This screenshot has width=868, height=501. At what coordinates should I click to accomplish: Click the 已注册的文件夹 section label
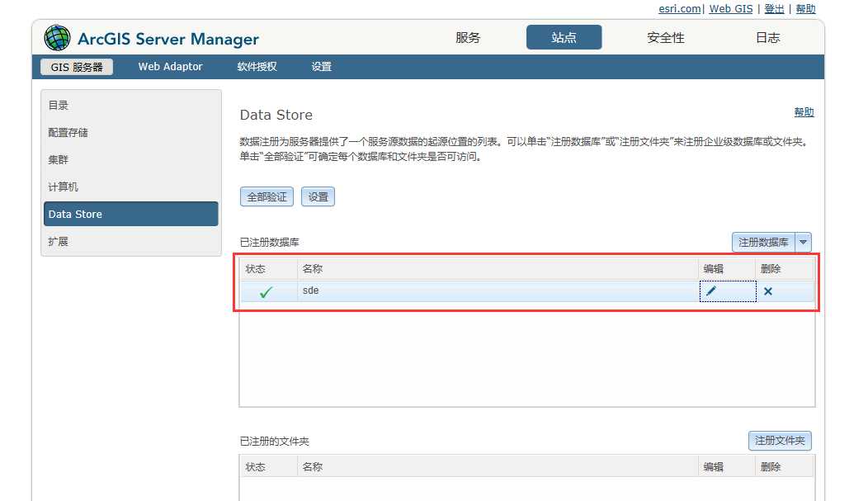pyautogui.click(x=274, y=442)
